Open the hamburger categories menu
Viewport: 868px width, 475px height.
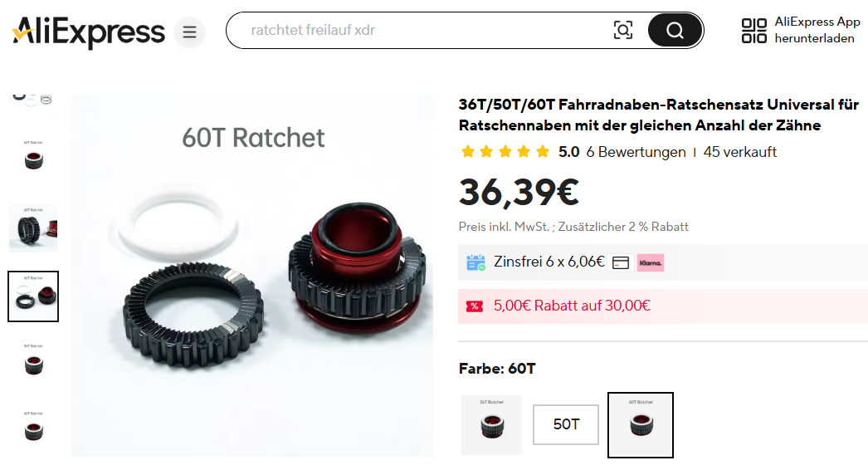point(189,32)
